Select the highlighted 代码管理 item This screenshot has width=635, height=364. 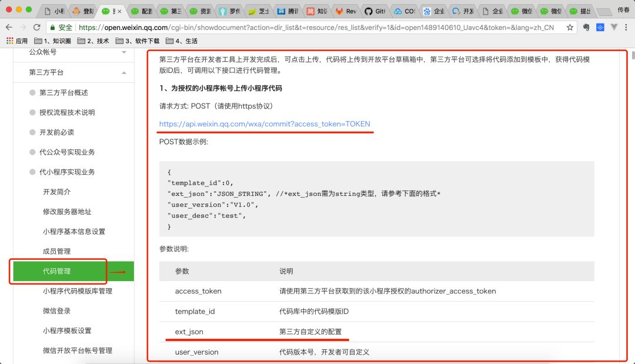(73, 271)
